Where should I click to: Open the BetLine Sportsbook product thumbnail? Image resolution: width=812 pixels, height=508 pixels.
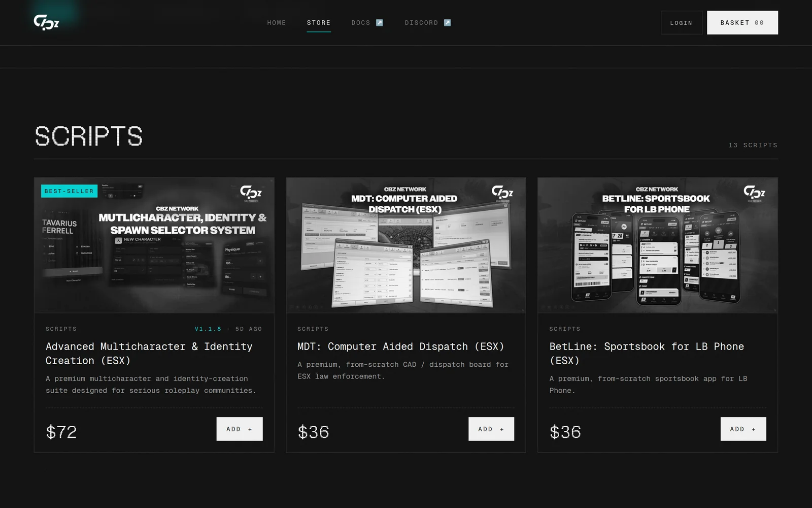658,245
